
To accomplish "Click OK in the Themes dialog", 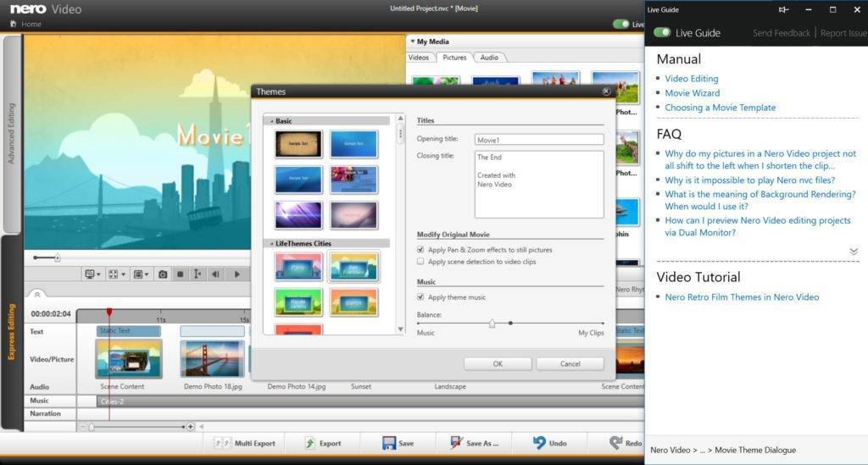I will pyautogui.click(x=498, y=363).
